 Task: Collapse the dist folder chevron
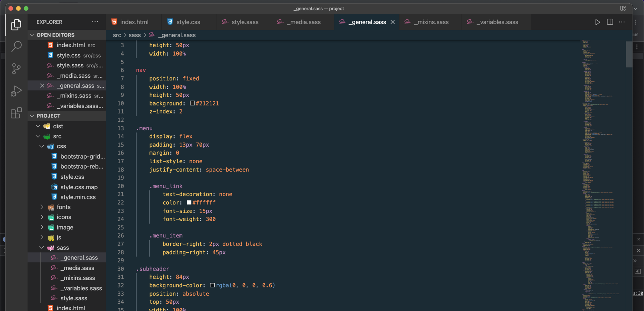coord(38,126)
